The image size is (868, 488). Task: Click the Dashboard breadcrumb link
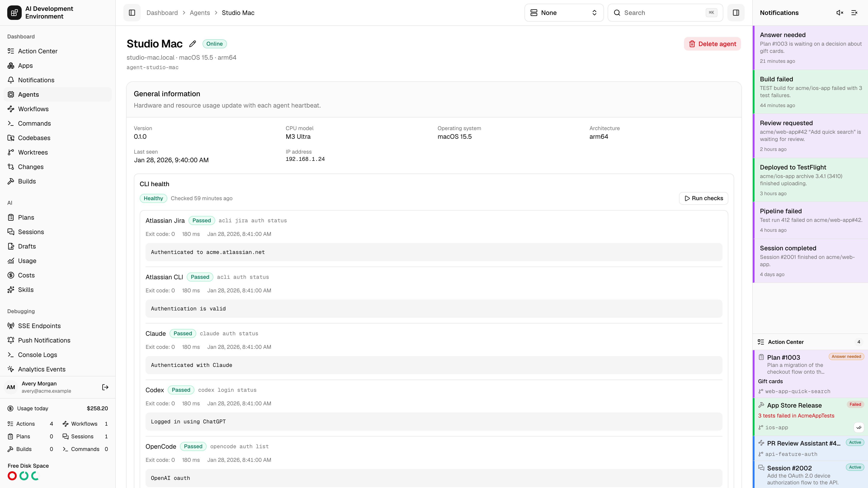162,13
